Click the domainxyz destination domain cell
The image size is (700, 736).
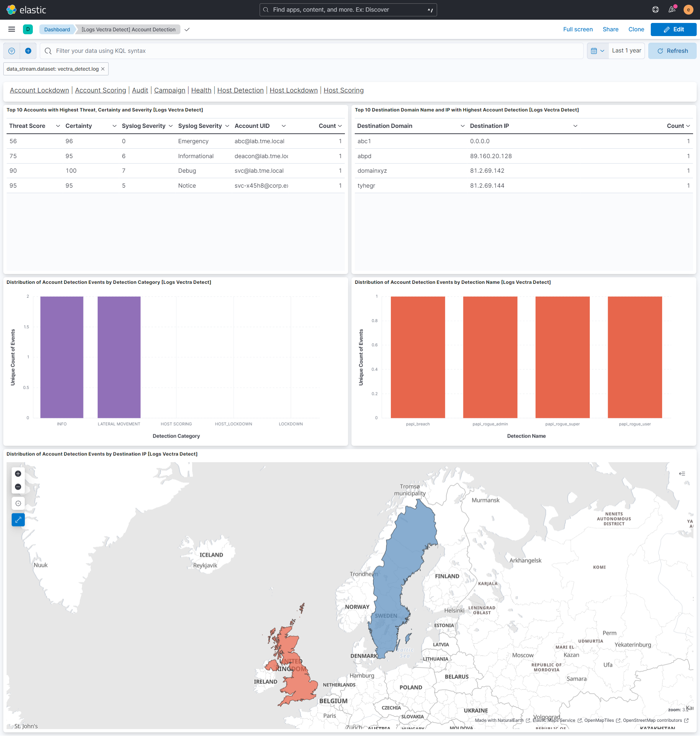[x=372, y=171]
